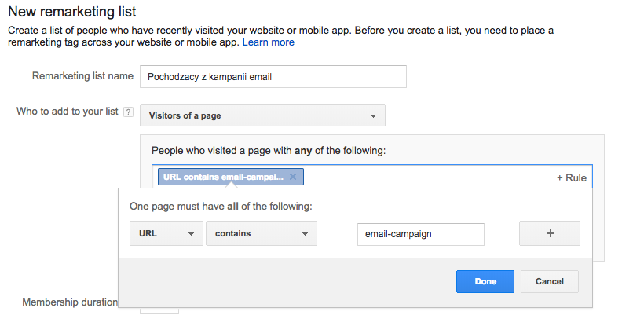
Task: Click the Who to add to your list label
Action: click(68, 112)
